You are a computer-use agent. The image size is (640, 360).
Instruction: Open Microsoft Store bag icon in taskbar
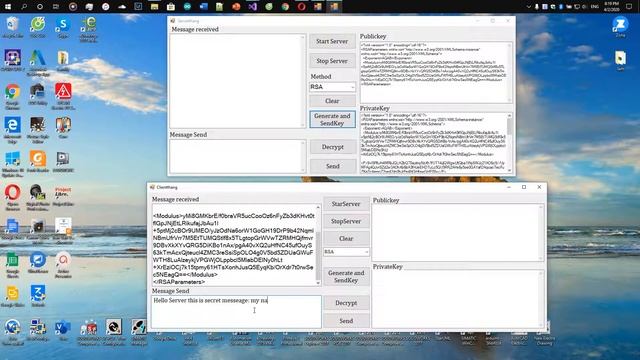point(171,7)
